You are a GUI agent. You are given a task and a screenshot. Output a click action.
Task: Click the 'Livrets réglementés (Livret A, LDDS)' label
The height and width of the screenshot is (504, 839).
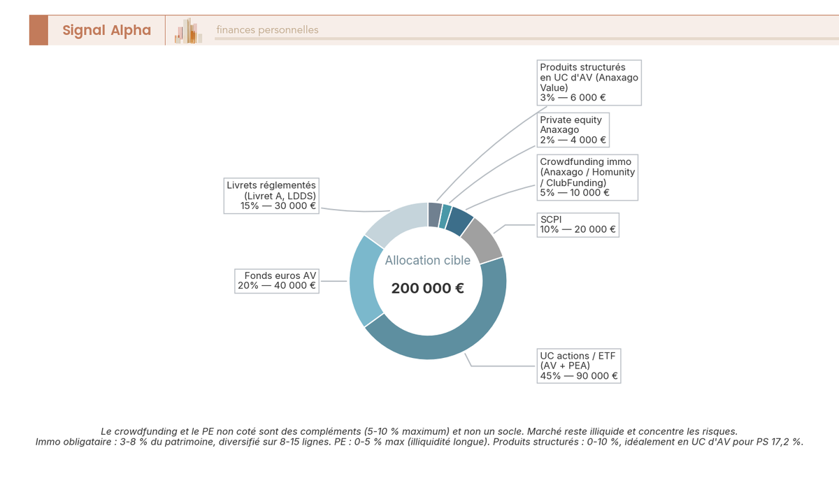[x=271, y=196]
